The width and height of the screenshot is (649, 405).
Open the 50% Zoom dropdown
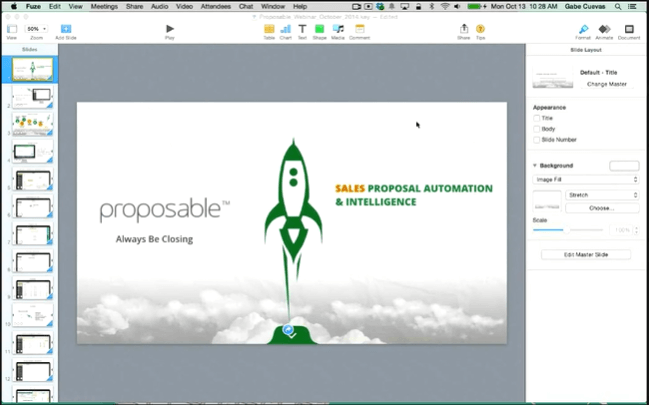[x=36, y=29]
